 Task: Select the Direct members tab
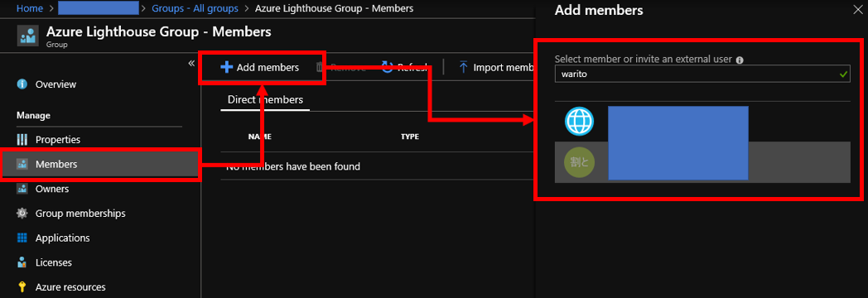tap(265, 100)
